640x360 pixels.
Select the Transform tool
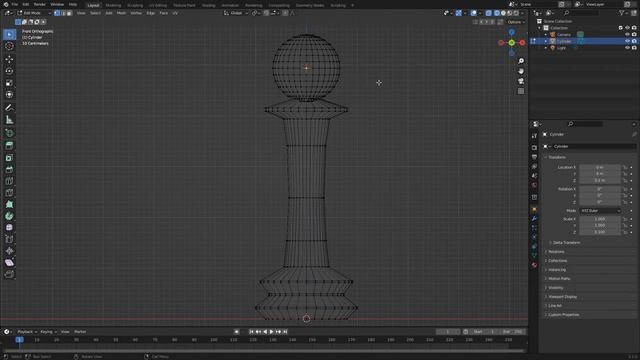coord(9,95)
